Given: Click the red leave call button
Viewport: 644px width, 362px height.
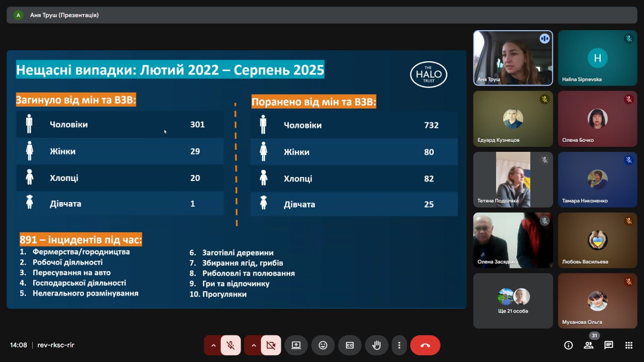Looking at the screenshot, I should (425, 345).
